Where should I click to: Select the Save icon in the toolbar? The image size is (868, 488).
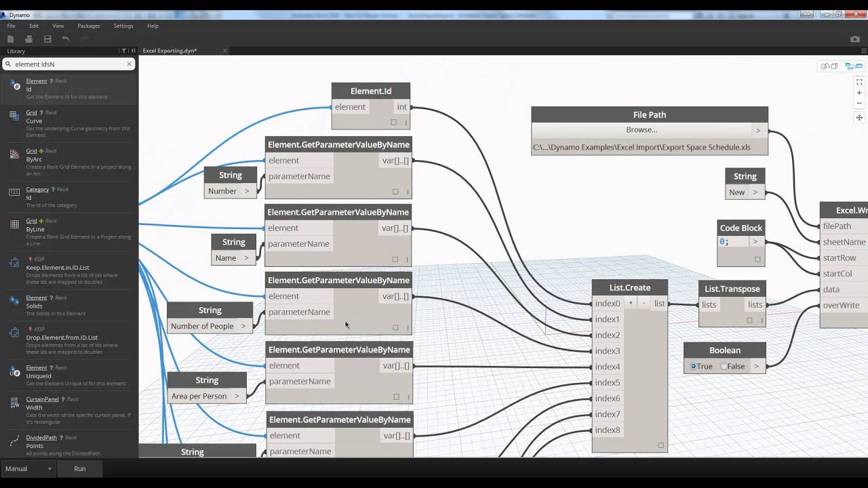47,39
